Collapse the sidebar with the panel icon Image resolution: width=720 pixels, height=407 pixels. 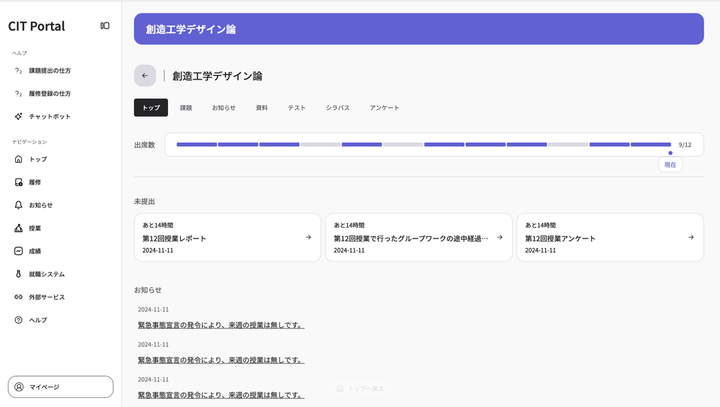click(105, 26)
